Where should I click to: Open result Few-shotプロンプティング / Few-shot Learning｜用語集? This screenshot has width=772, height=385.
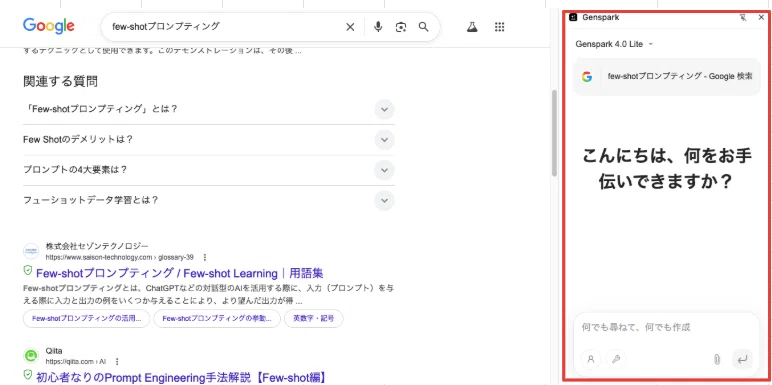click(180, 273)
